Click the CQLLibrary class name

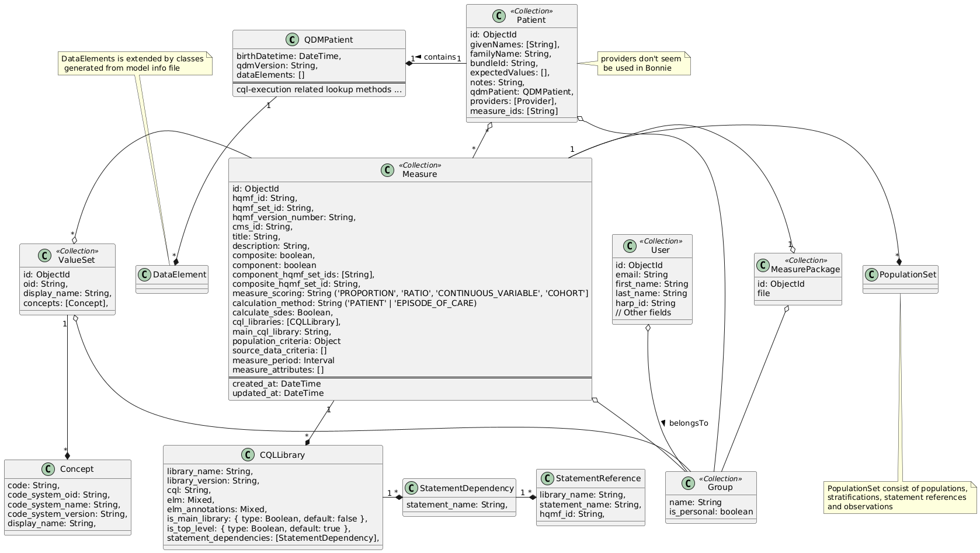[x=282, y=455]
